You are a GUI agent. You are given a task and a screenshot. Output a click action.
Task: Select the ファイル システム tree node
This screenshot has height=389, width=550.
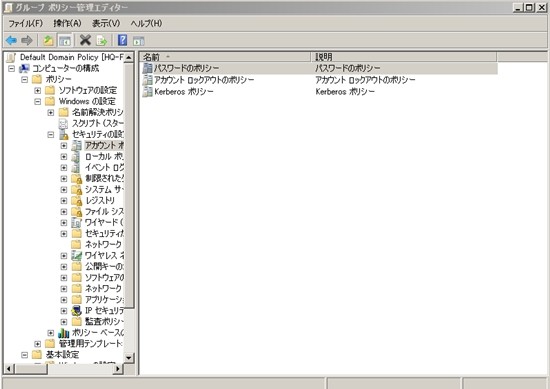point(104,212)
